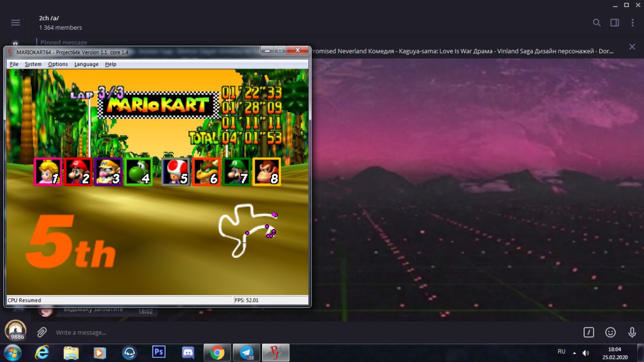Maximize the Project64k emulator window

coord(280,50)
